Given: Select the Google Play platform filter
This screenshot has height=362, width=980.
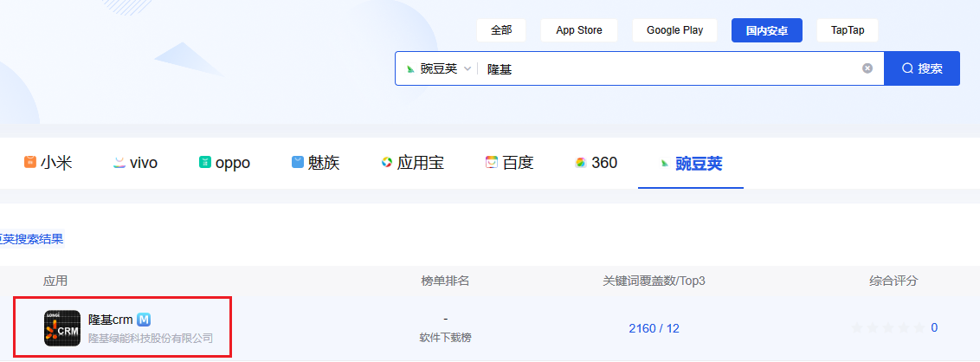Looking at the screenshot, I should click(674, 30).
